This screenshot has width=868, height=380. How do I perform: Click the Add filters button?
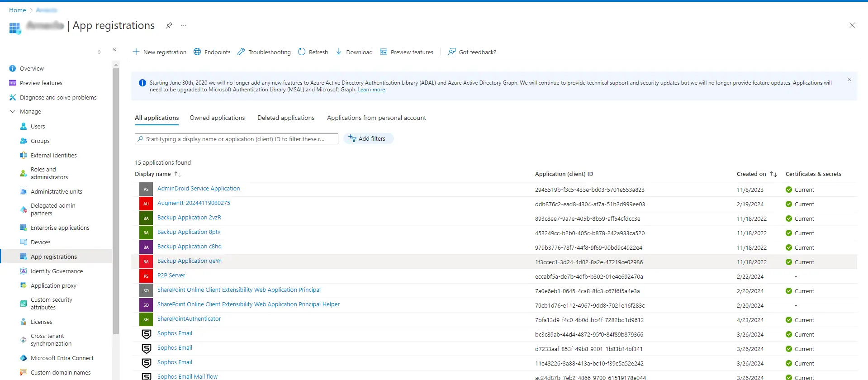[368, 139]
